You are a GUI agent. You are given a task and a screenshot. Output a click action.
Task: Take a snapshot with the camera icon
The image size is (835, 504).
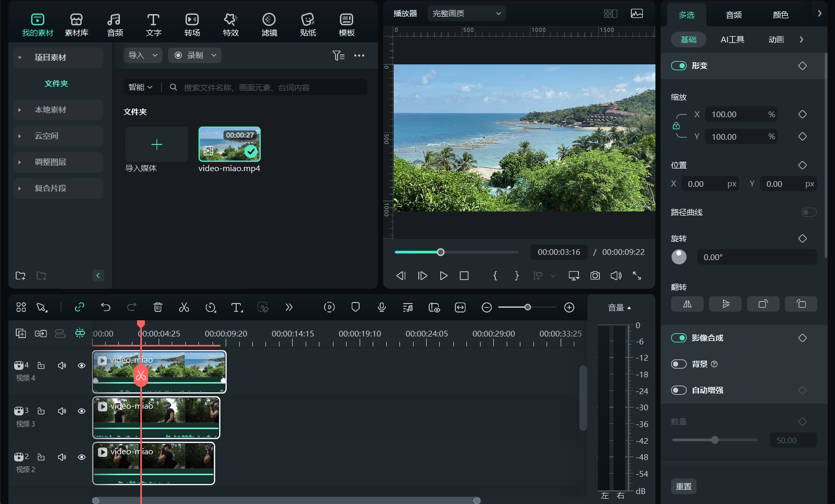click(x=595, y=275)
